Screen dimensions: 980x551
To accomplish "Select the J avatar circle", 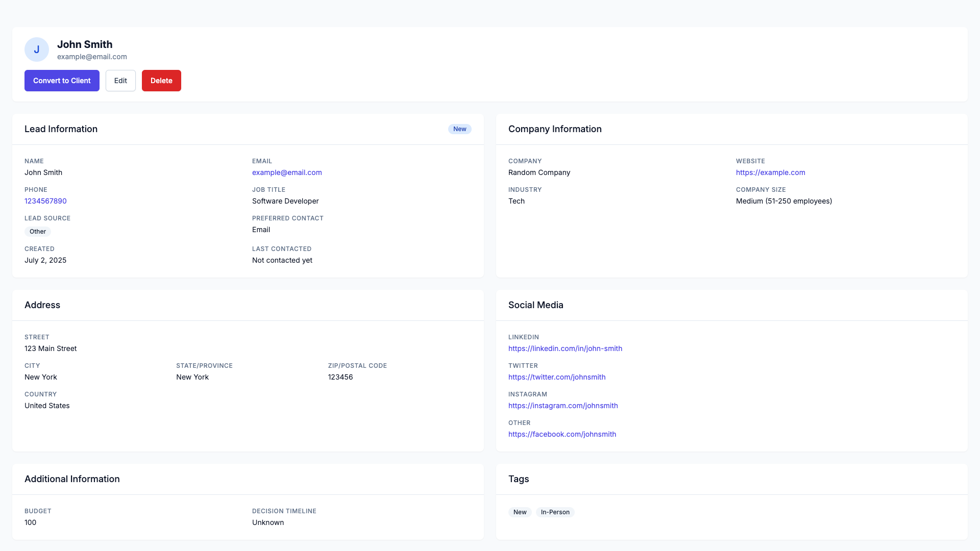I will point(37,49).
